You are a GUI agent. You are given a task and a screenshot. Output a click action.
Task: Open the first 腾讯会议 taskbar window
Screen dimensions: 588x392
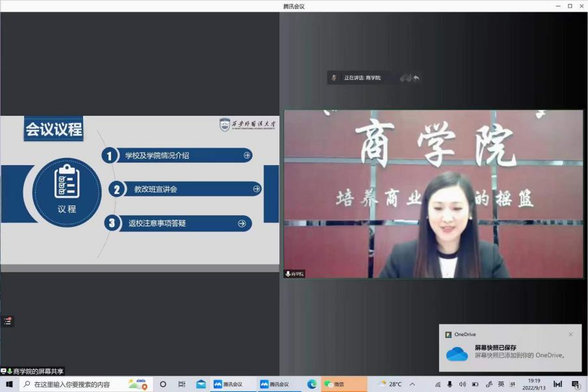228,384
